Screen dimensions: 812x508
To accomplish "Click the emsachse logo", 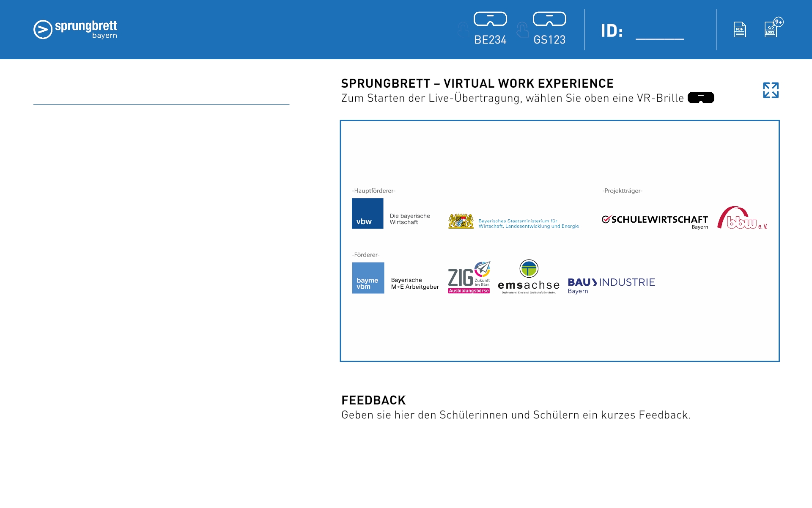I will click(529, 277).
